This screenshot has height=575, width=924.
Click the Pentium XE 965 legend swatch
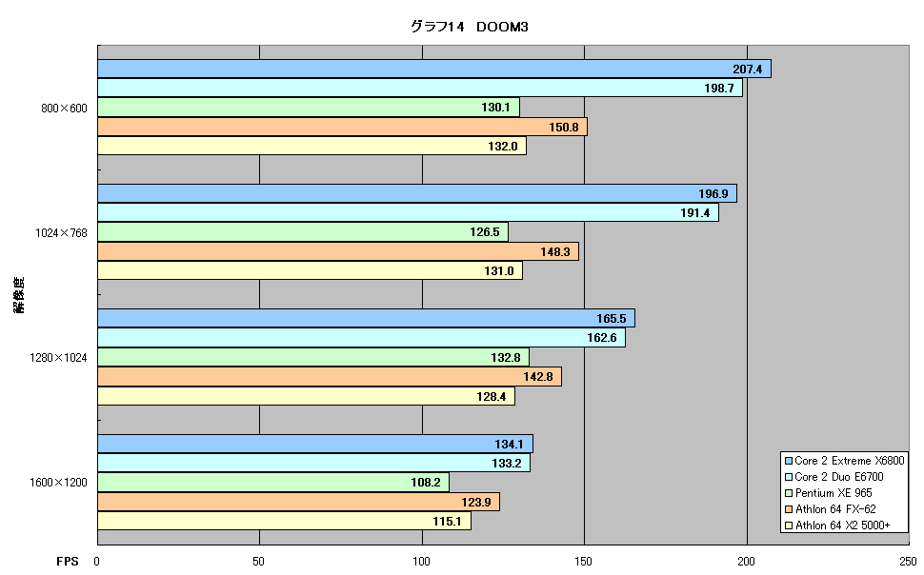click(x=788, y=493)
